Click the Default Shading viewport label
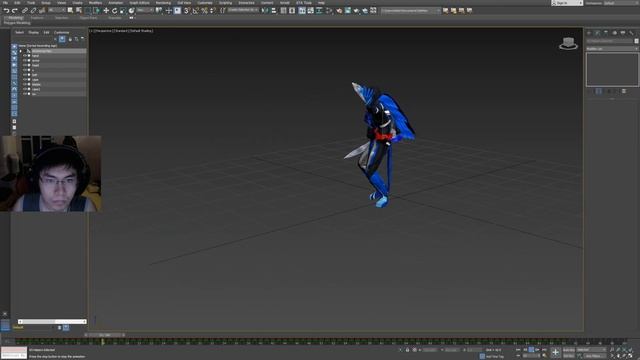Viewport: 640px width, 360px height. (141, 31)
